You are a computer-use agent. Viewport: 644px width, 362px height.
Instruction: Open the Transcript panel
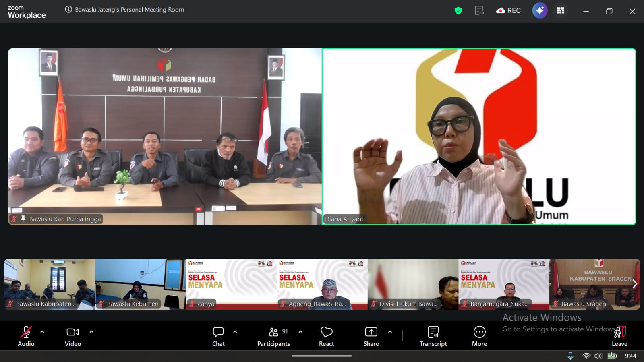pyautogui.click(x=433, y=336)
